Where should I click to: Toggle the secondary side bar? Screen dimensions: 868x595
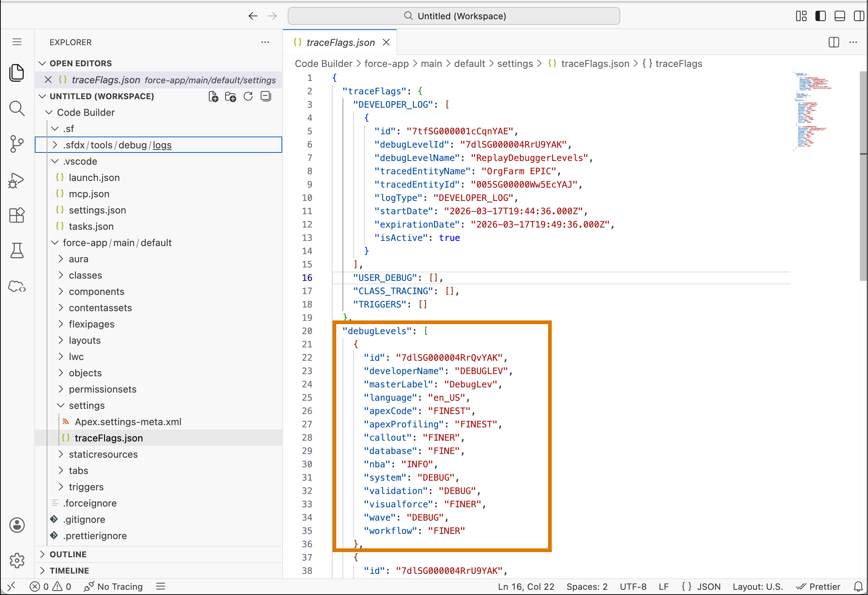point(859,16)
